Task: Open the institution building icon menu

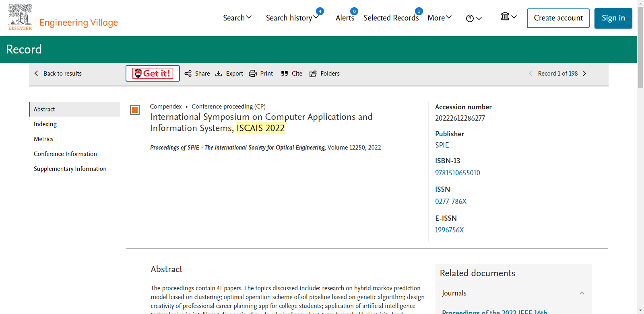Action: click(508, 16)
